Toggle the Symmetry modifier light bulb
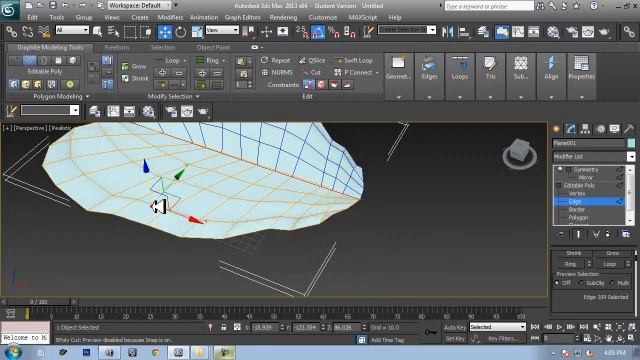This screenshot has height=360, width=640. (x=560, y=169)
